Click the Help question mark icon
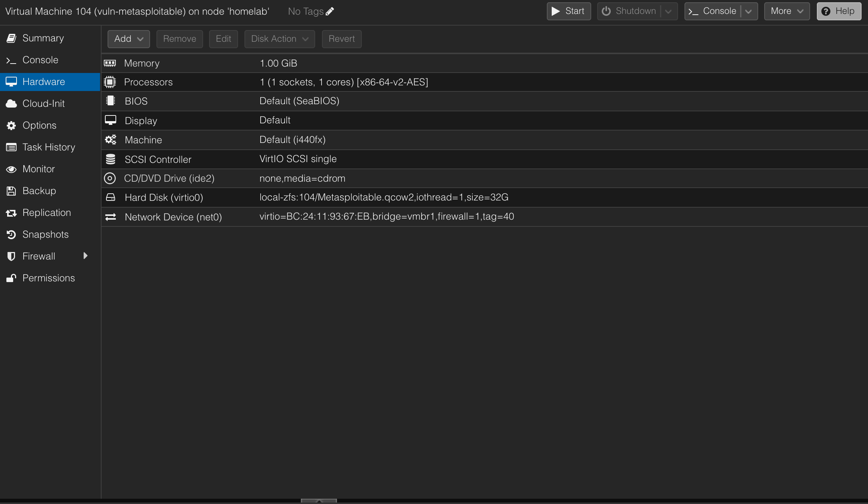Screen dimensions: 868x504 point(826,11)
